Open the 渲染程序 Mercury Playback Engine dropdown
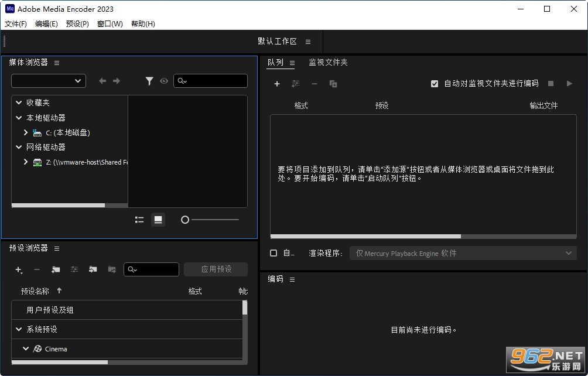Image resolution: width=588 pixels, height=376 pixels. (x=463, y=253)
